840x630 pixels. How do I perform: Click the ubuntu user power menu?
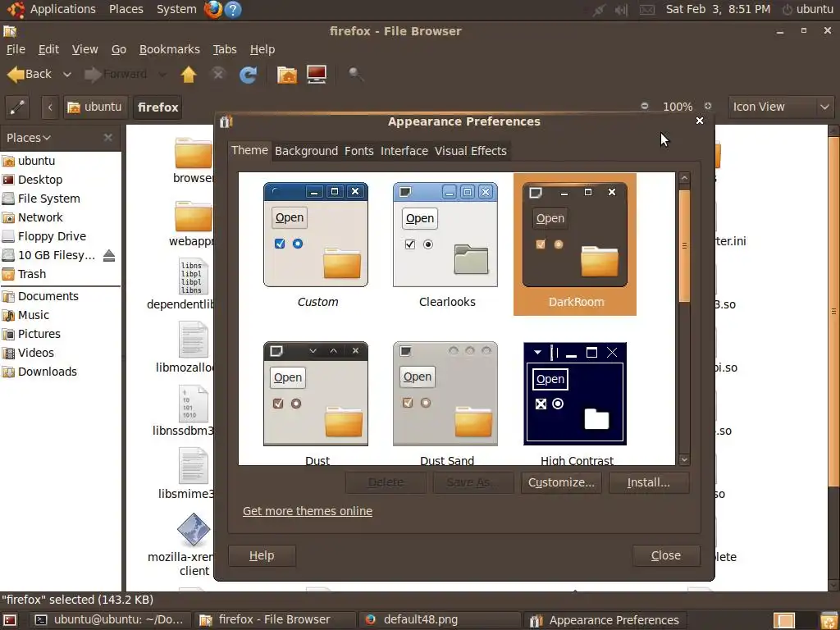coord(808,9)
